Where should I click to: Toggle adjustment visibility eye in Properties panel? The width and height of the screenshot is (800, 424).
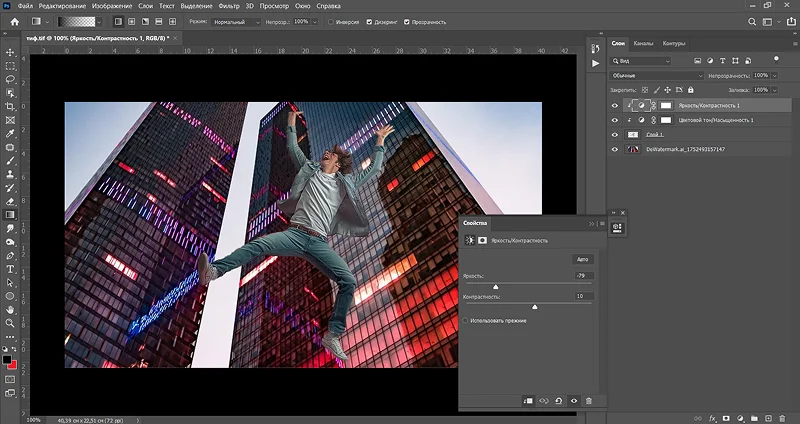573,401
